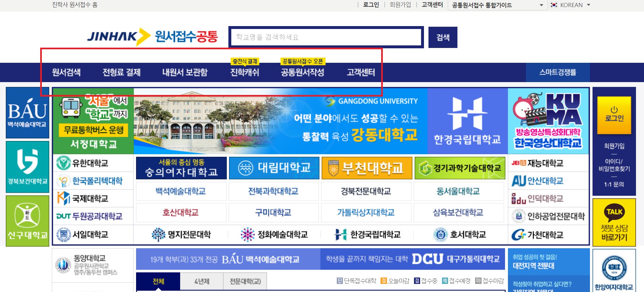The height and width of the screenshot is (292, 644).
Task: Click 회원가입 in the right login panel
Action: tap(614, 146)
